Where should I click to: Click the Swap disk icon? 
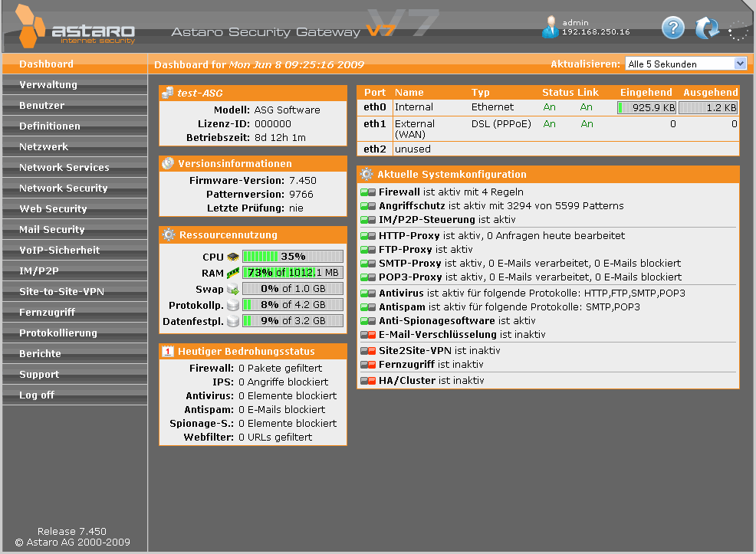[233, 289]
